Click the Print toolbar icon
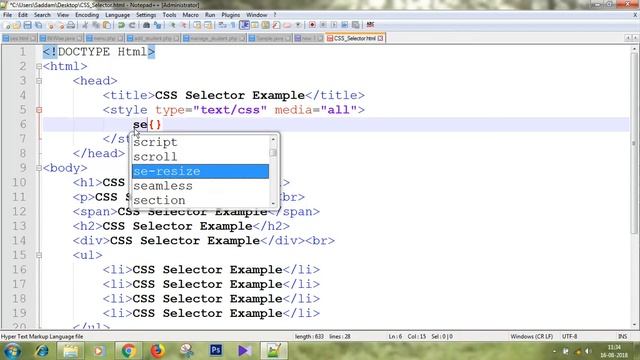 click(x=71, y=25)
